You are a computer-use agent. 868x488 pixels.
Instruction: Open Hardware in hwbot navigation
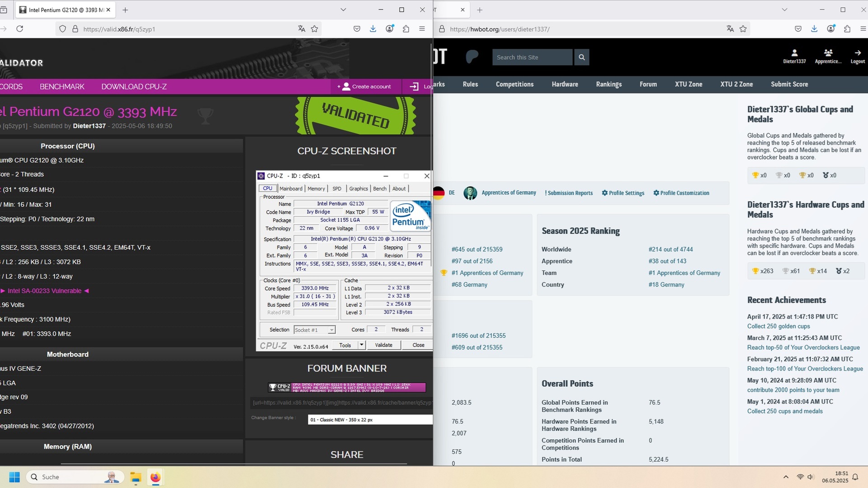point(565,84)
